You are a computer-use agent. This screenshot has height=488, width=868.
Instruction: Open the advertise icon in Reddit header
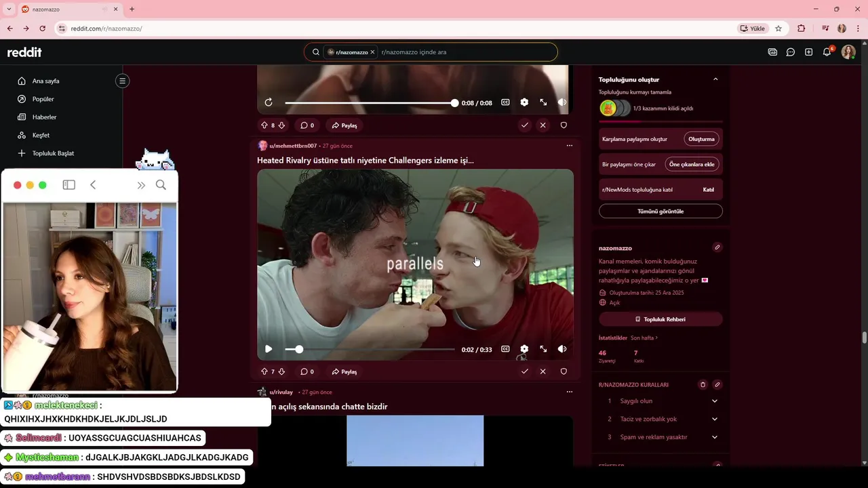point(772,52)
